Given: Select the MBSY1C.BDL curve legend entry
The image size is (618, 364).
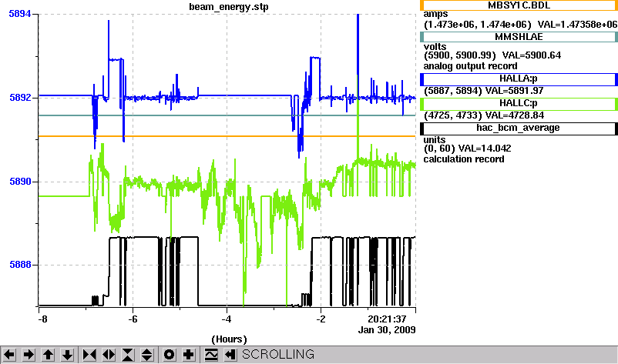Looking at the screenshot, I should [x=519, y=5].
